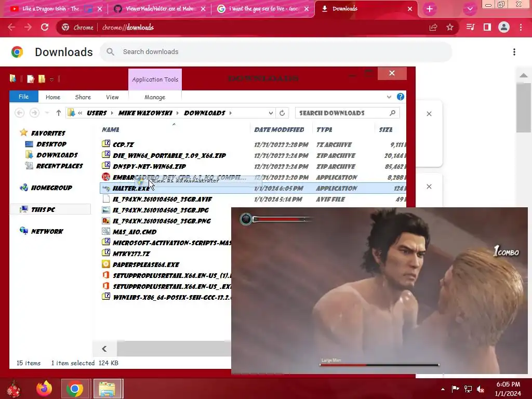Open Chrome three-dot main menu
The height and width of the screenshot is (399, 532).
click(521, 27)
